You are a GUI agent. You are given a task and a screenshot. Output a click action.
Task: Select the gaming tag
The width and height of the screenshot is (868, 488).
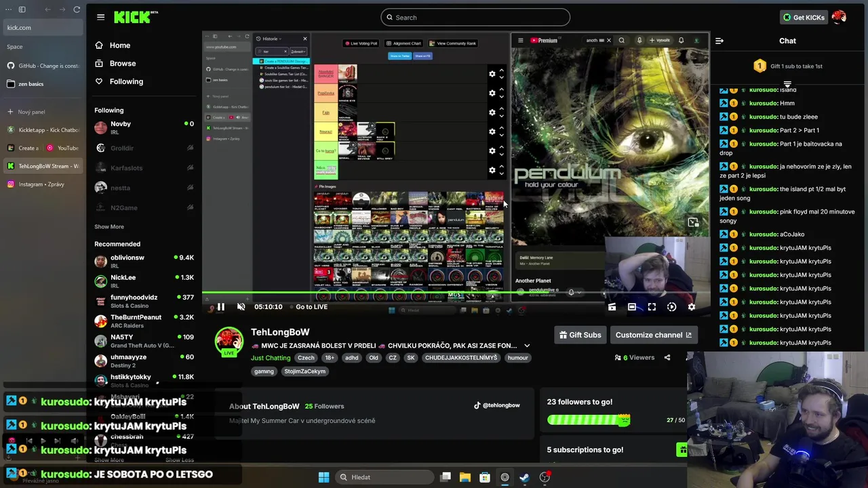click(264, 371)
